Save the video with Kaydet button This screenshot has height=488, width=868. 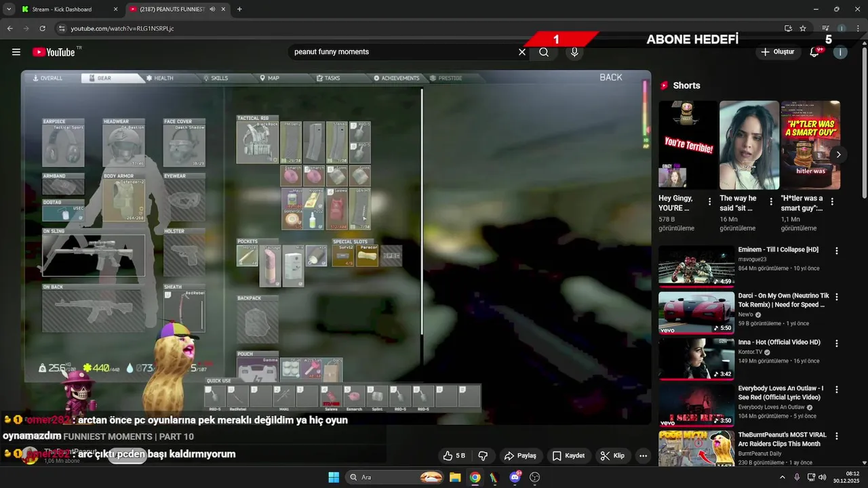coord(568,455)
